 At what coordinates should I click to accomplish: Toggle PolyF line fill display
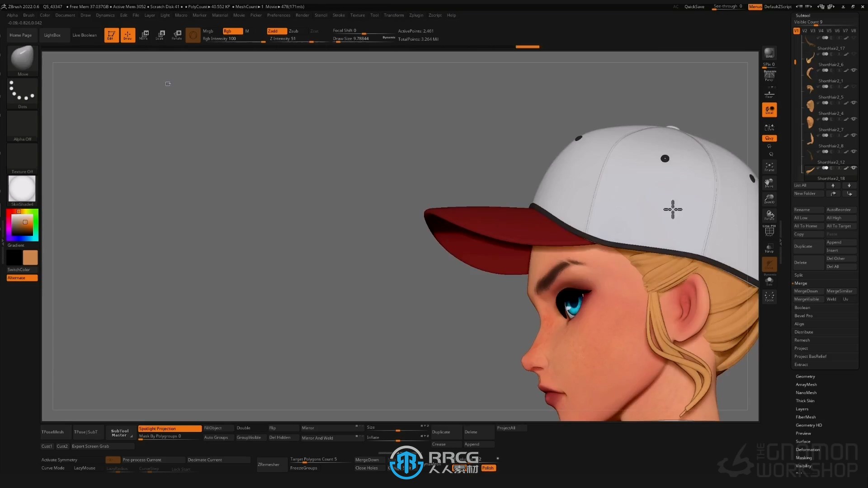pyautogui.click(x=769, y=231)
